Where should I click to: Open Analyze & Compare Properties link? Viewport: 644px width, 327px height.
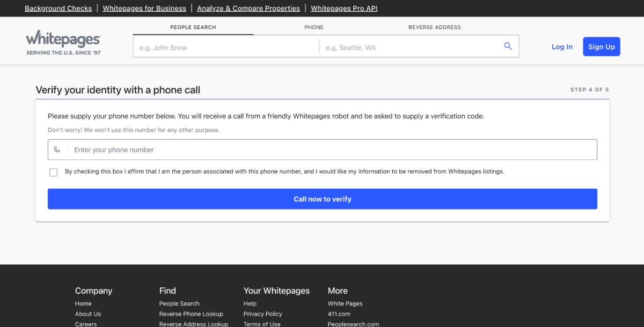click(248, 9)
